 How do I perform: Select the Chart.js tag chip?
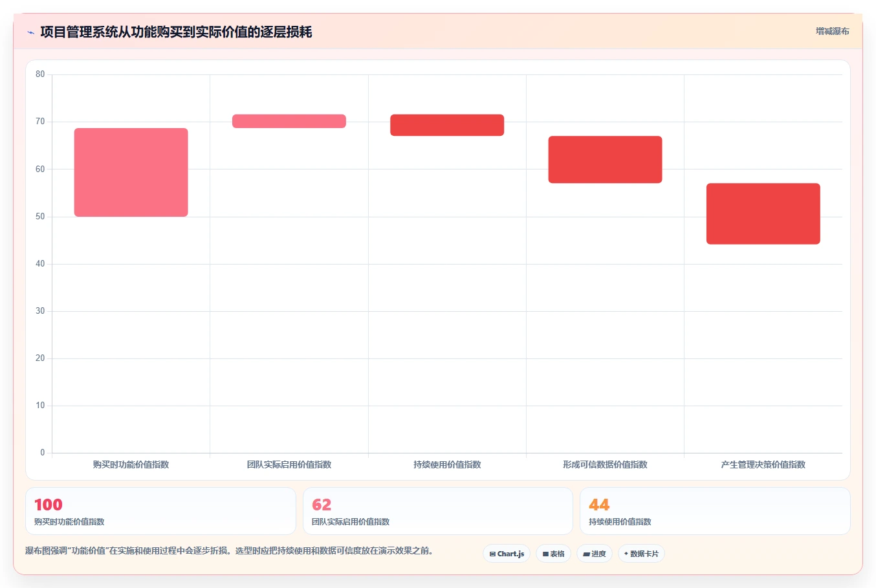click(x=507, y=554)
